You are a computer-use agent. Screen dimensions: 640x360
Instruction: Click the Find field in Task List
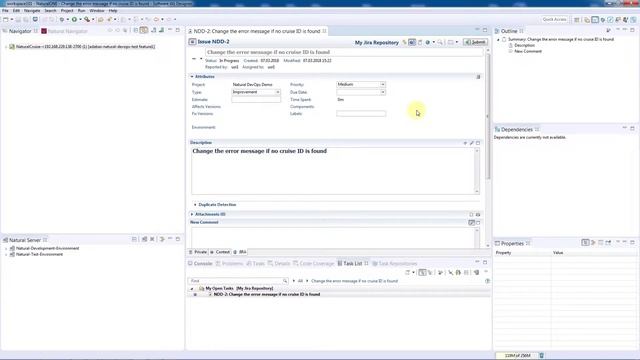[x=238, y=281]
